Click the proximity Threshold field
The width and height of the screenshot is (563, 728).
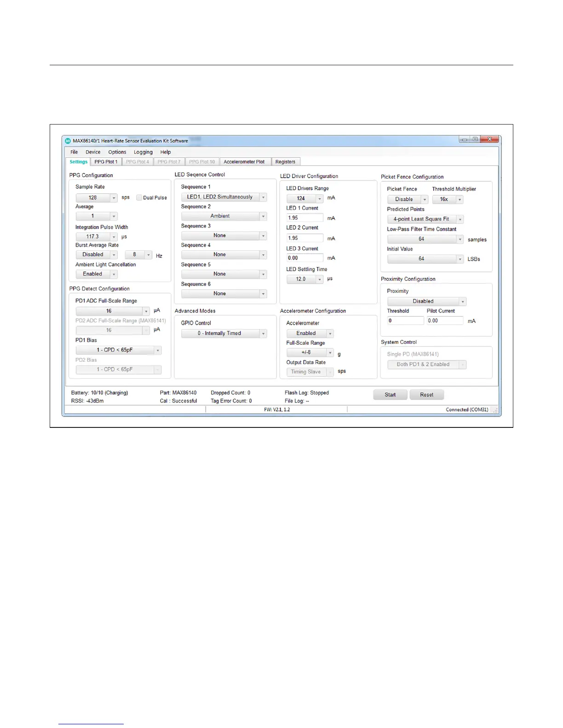pos(405,321)
